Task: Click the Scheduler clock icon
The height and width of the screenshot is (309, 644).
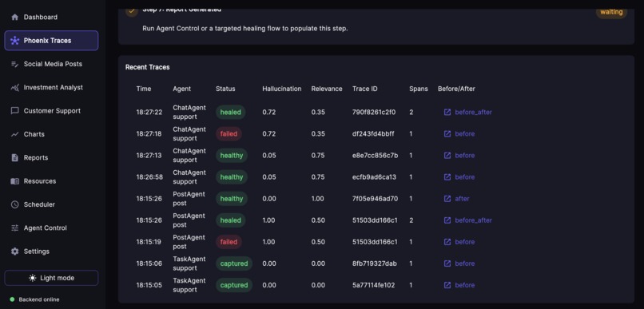Action: (x=15, y=204)
